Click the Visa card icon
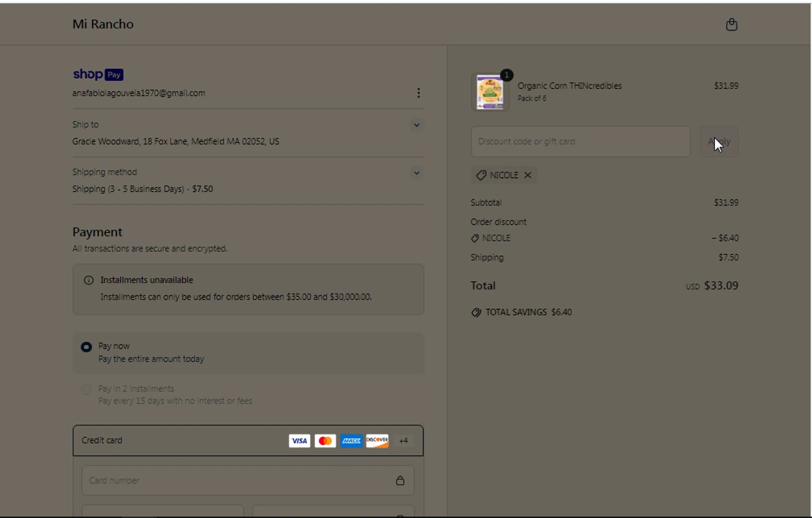 tap(299, 441)
